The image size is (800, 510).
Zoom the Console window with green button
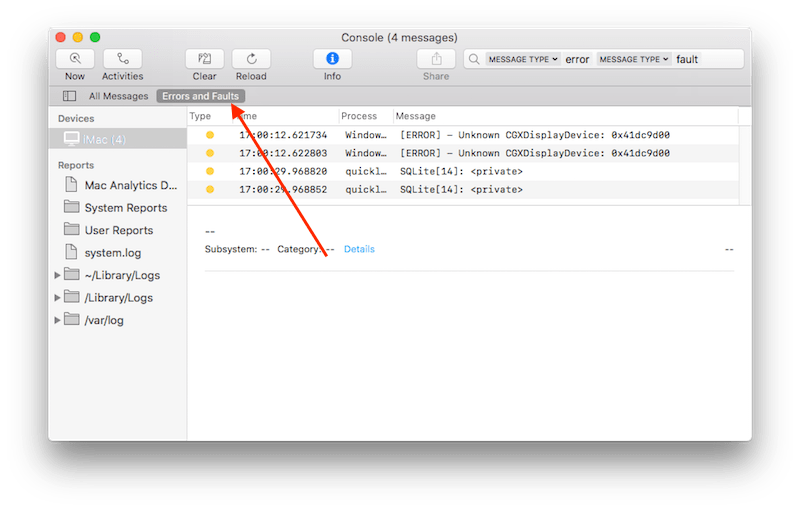(x=95, y=37)
